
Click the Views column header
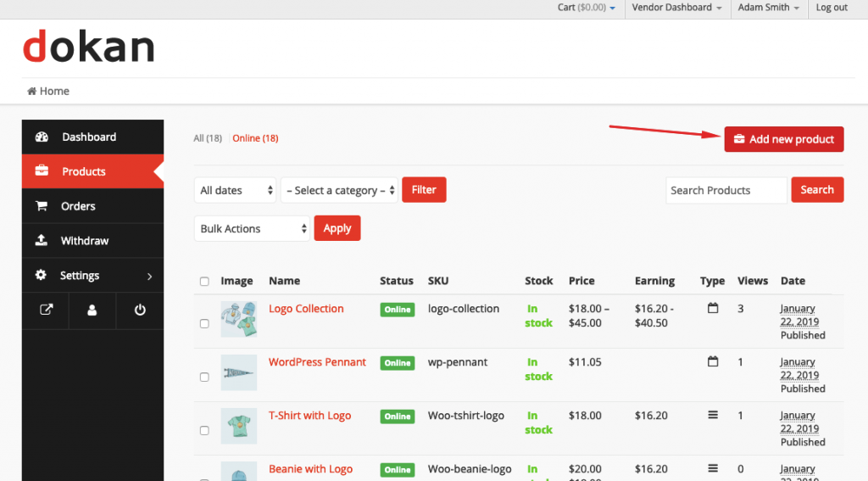pos(753,281)
